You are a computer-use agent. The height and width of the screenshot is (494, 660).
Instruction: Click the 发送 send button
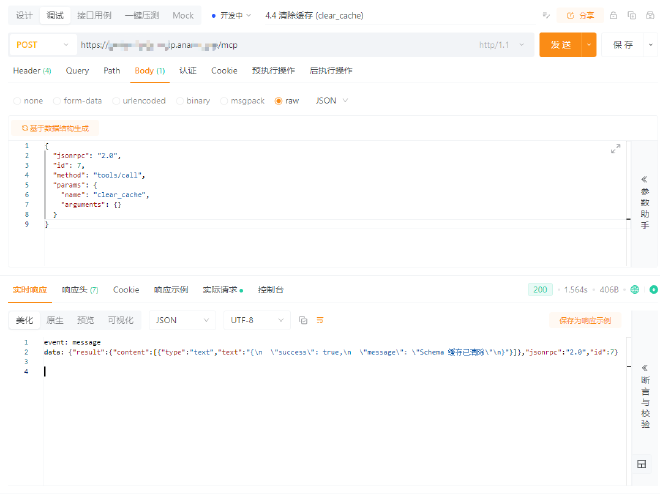[x=560, y=45]
